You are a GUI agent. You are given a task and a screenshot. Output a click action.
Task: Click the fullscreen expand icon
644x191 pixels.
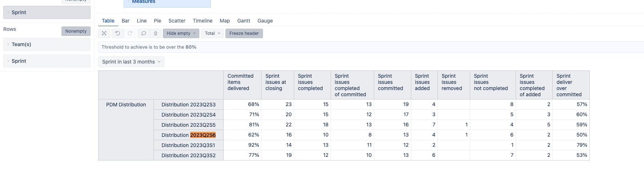pos(104,33)
